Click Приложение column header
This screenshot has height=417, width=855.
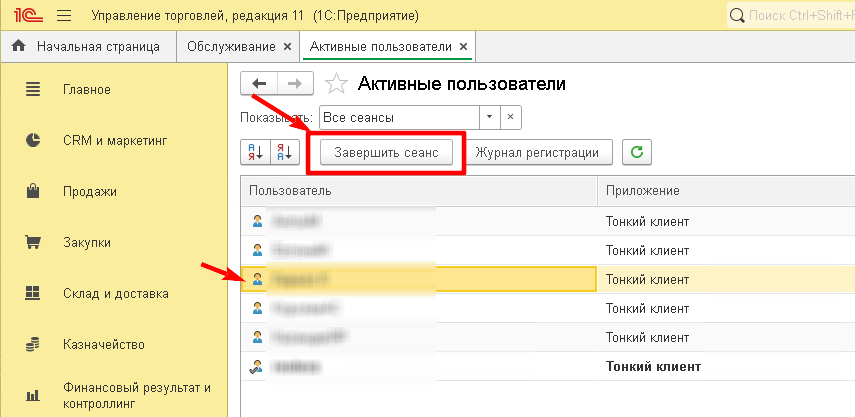tap(726, 191)
